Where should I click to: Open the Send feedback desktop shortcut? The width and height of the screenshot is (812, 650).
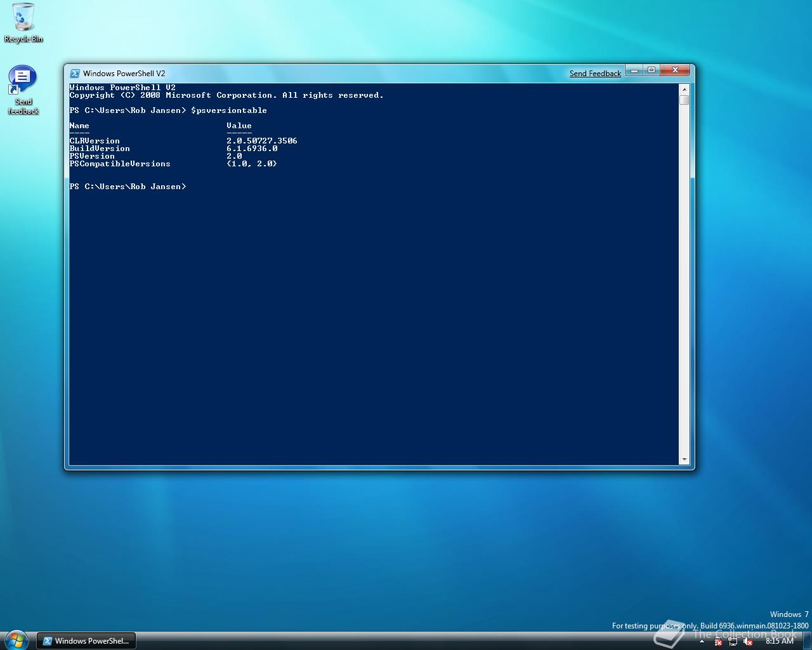pyautogui.click(x=23, y=90)
